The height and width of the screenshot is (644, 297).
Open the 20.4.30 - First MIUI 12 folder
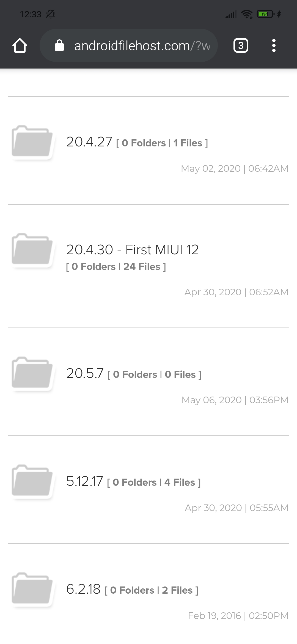[x=132, y=250]
